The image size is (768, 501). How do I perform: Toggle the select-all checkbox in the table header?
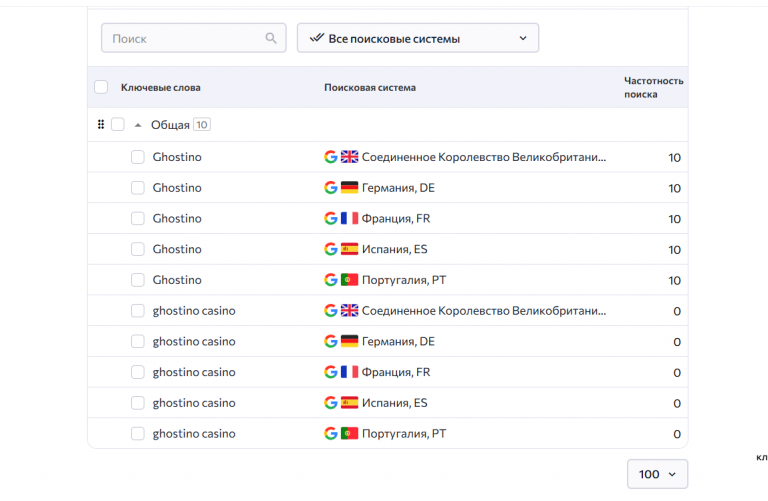click(101, 88)
